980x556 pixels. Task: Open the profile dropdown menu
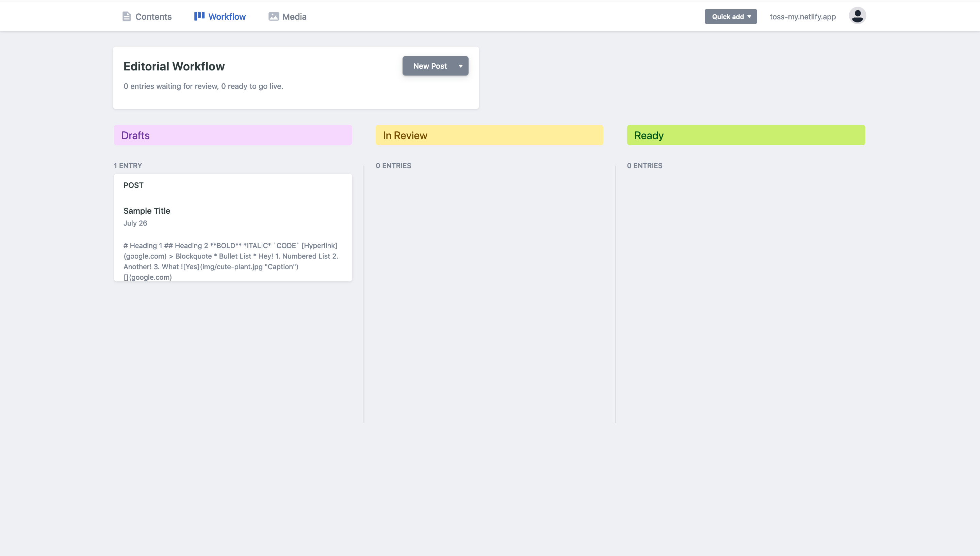click(857, 16)
